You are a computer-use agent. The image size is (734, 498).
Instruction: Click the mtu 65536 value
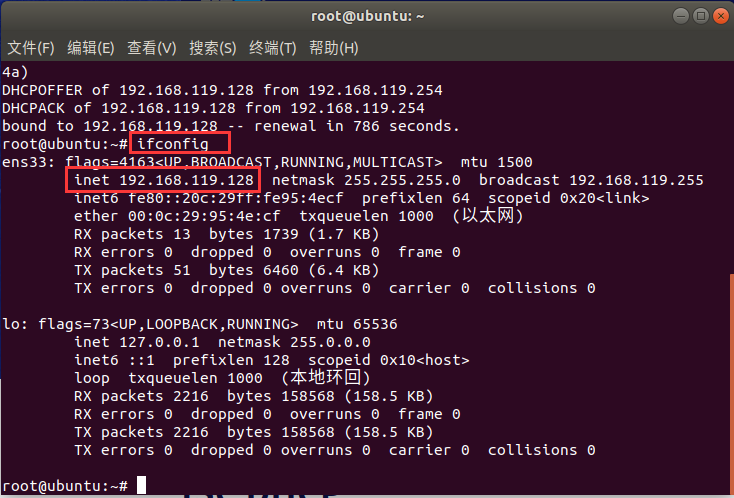click(x=357, y=324)
